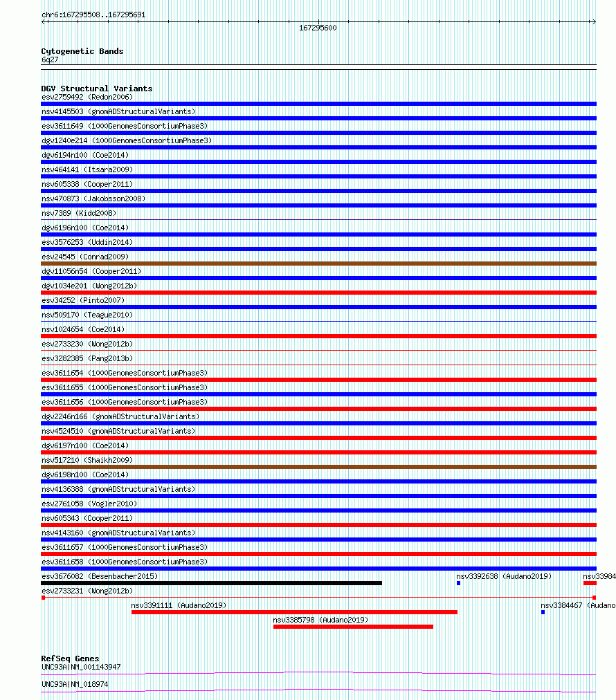Select esv3676082 (Besenbacher2015) label

pyautogui.click(x=100, y=576)
